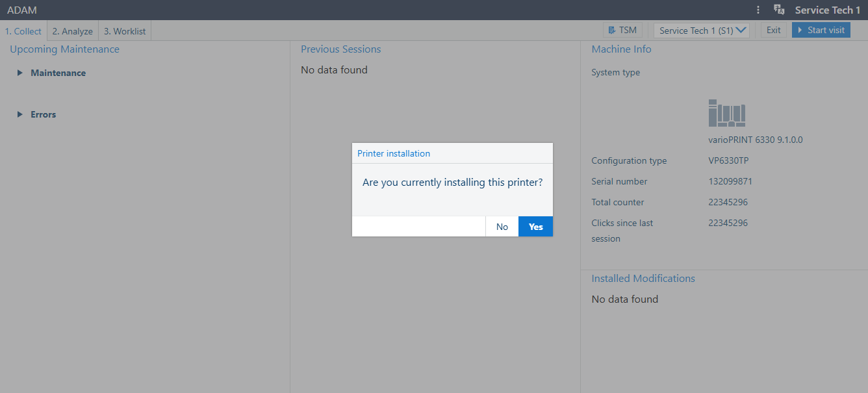Screen dimensions: 868x393
Task: Expand the Errors tree section
Action: click(20, 114)
